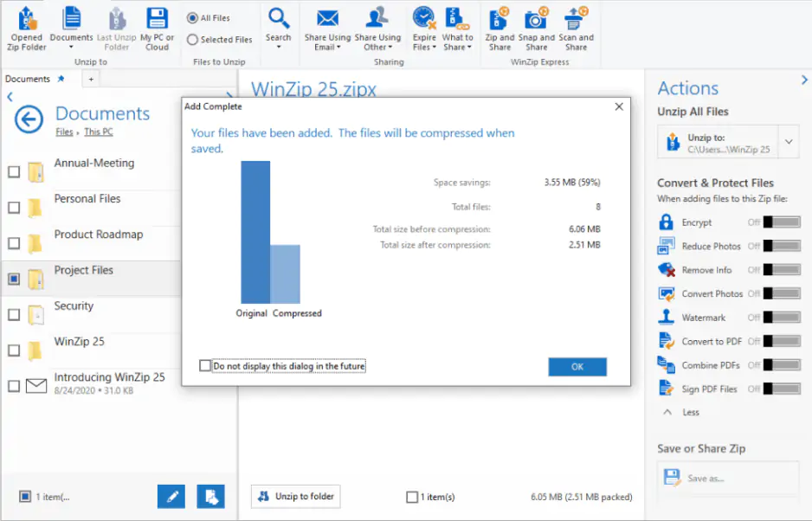Toggle the Sign PDF Files slider switch

click(x=782, y=389)
